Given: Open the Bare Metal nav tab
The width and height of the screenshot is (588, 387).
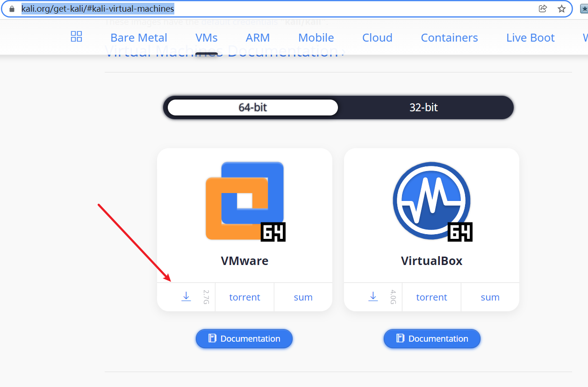Looking at the screenshot, I should tap(139, 38).
